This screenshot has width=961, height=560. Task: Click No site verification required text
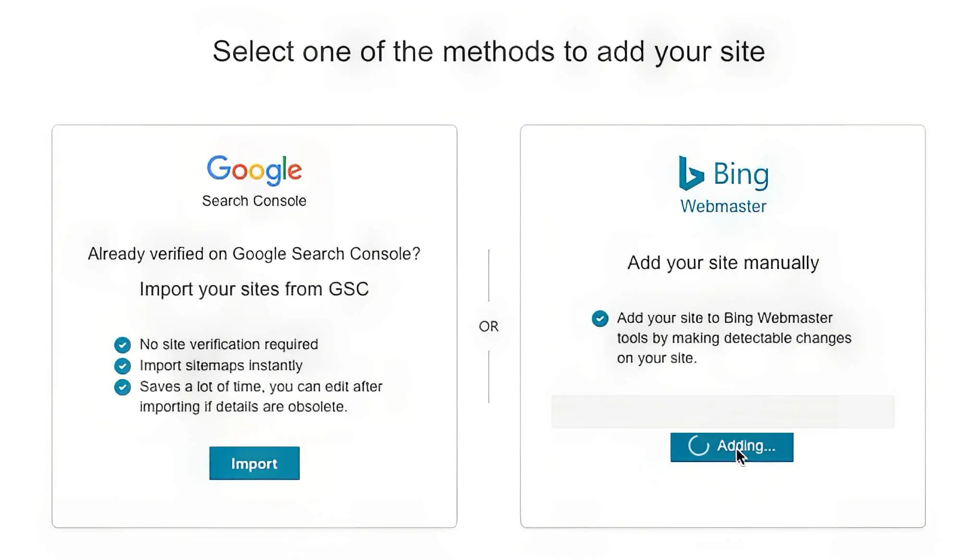click(x=229, y=344)
